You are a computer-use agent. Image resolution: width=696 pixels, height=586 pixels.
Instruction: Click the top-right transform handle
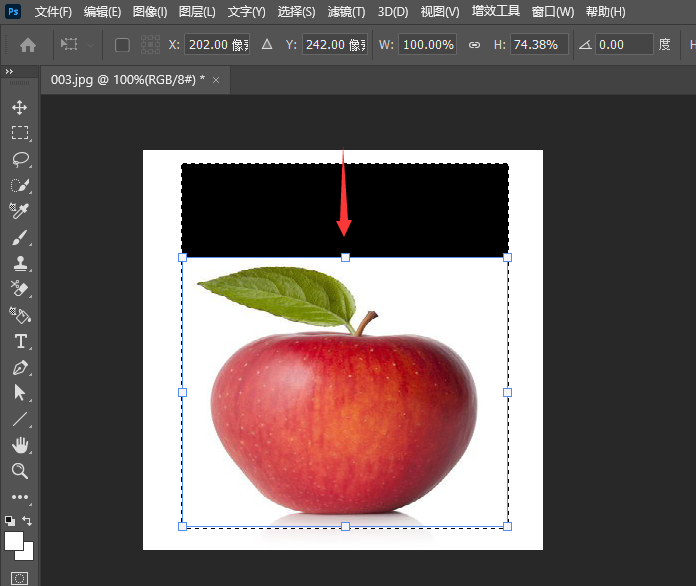click(507, 257)
